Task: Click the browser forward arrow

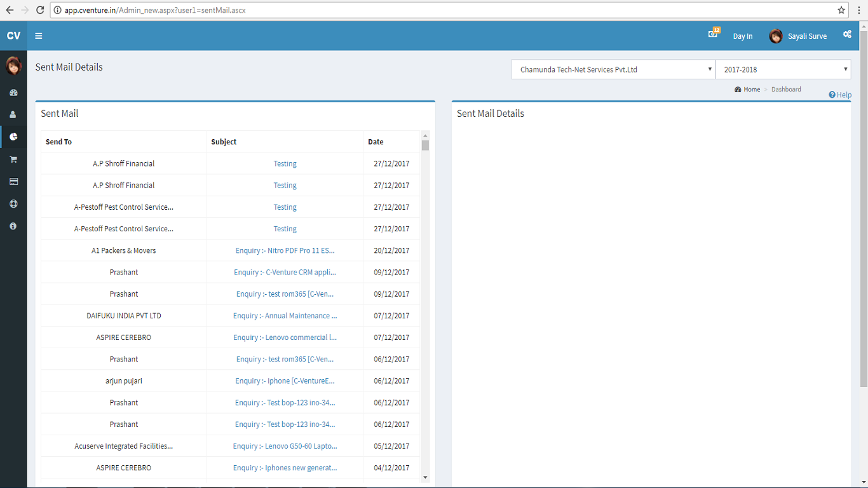Action: pos(25,10)
